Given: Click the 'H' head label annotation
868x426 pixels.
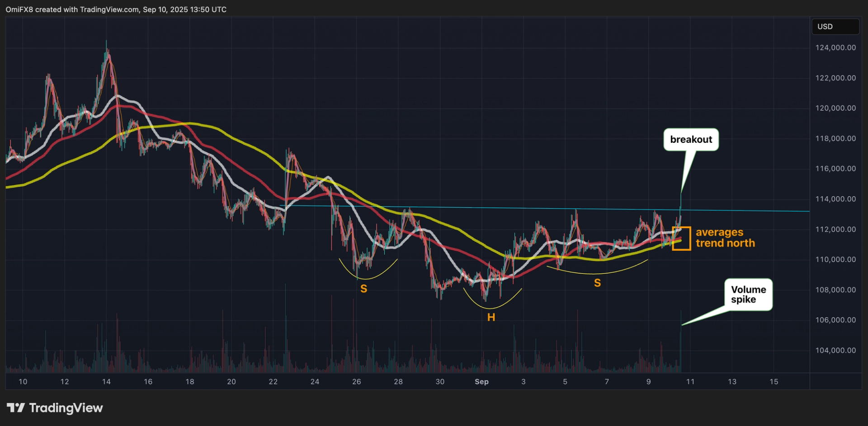Looking at the screenshot, I should pyautogui.click(x=491, y=318).
